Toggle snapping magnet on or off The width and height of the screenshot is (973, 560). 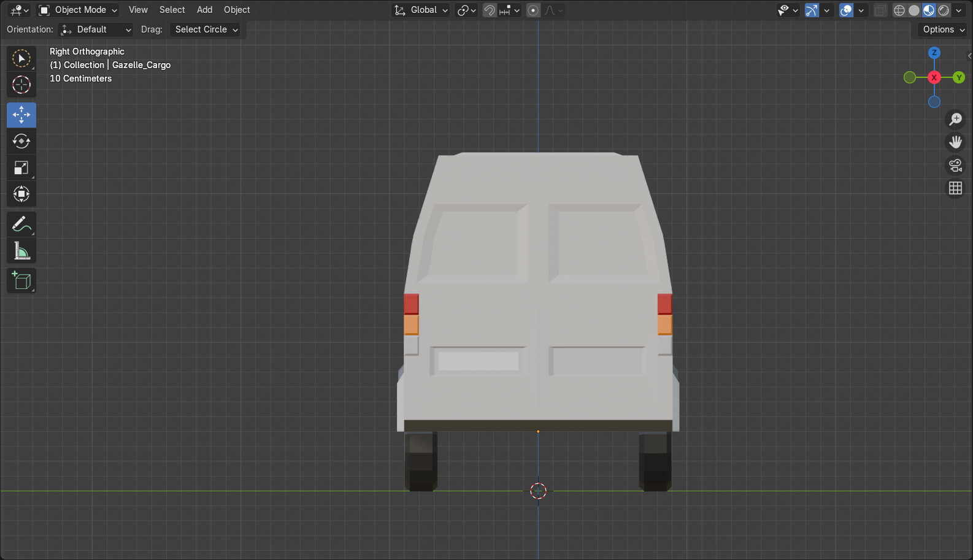coord(489,10)
